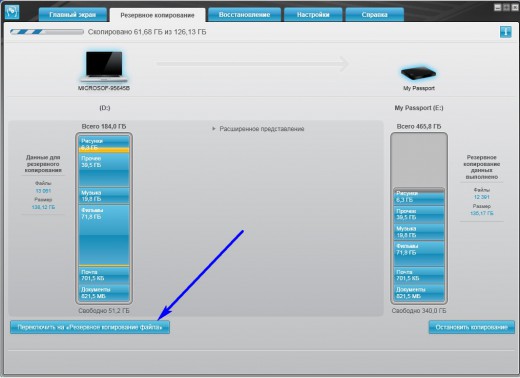This screenshot has height=378, width=520.
Task: Click the Файлы count under Данные для резервного копирования
Action: coord(43,191)
